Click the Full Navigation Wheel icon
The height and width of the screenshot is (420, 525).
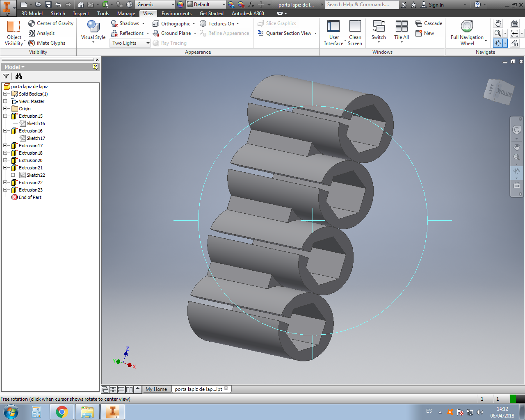(x=467, y=27)
